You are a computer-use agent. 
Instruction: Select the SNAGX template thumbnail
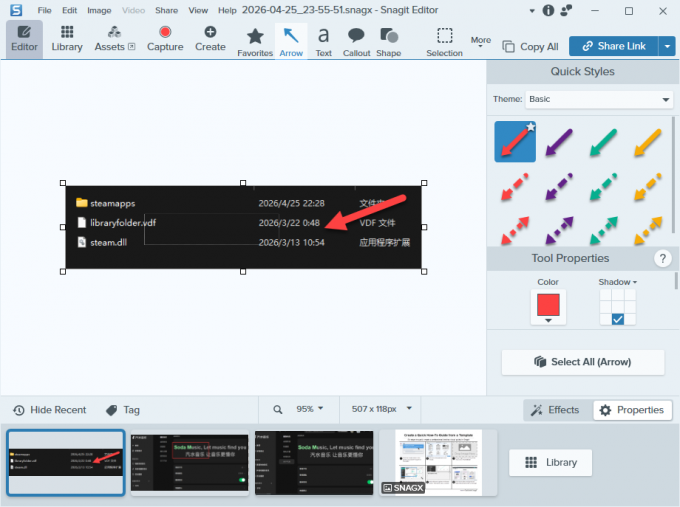click(438, 462)
